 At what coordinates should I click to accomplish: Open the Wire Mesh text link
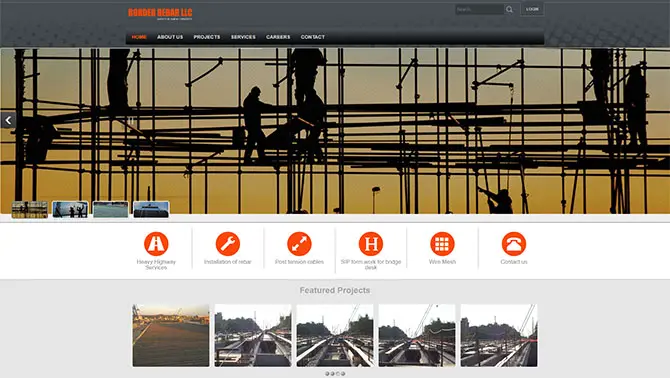click(x=442, y=262)
